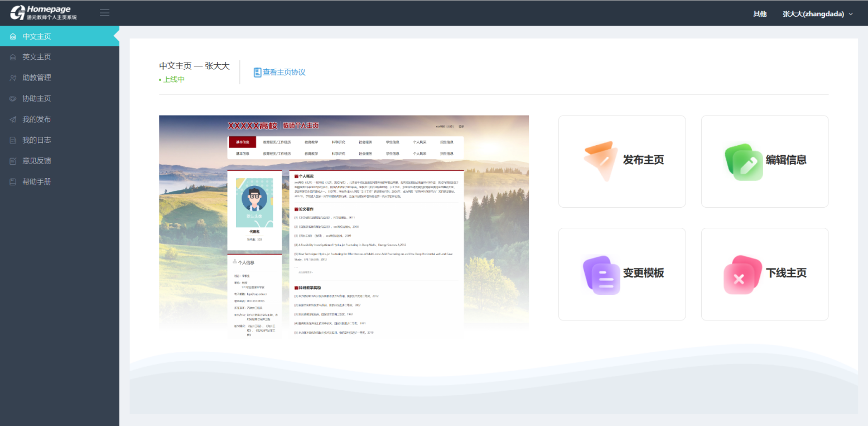The image size is (868, 426).
Task: Select the active 中文主页 sidebar item
Action: tap(37, 36)
